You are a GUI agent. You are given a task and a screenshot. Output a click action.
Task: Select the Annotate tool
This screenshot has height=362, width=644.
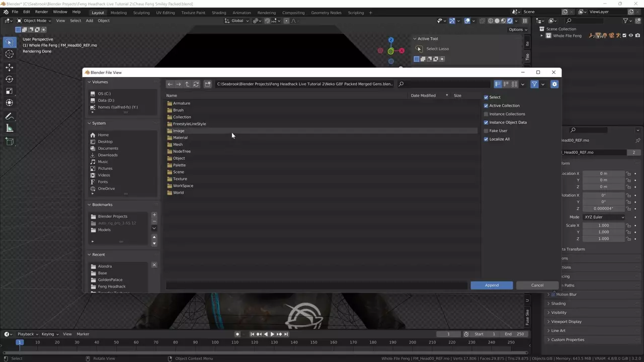pos(10,116)
